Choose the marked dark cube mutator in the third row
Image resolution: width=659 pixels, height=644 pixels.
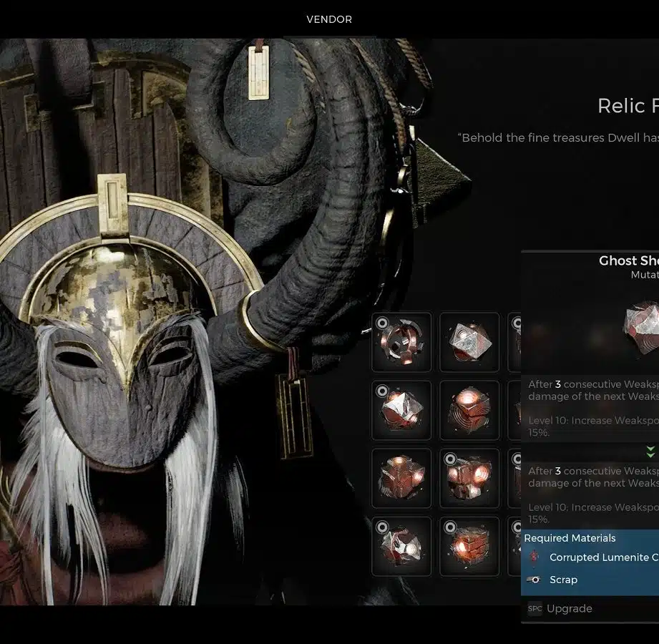pyautogui.click(x=469, y=478)
